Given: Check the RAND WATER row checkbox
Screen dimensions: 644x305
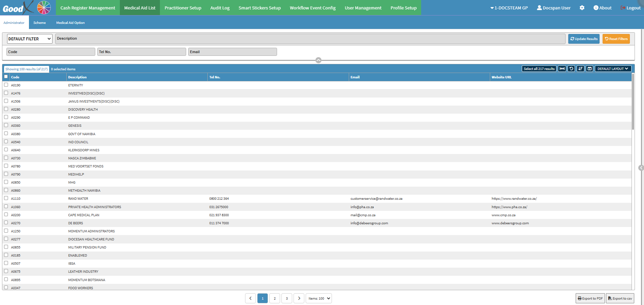Looking at the screenshot, I should click(6, 198).
